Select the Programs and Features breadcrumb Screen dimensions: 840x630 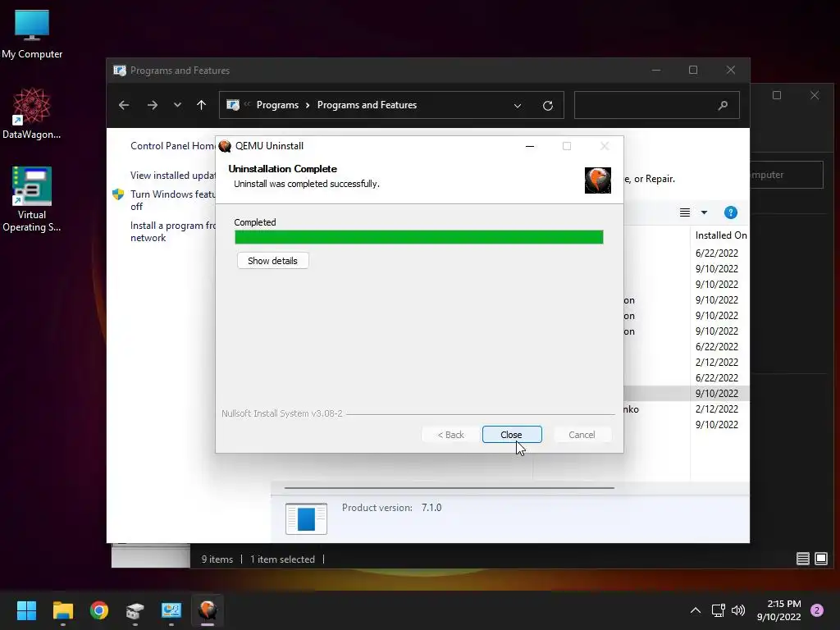click(x=367, y=105)
